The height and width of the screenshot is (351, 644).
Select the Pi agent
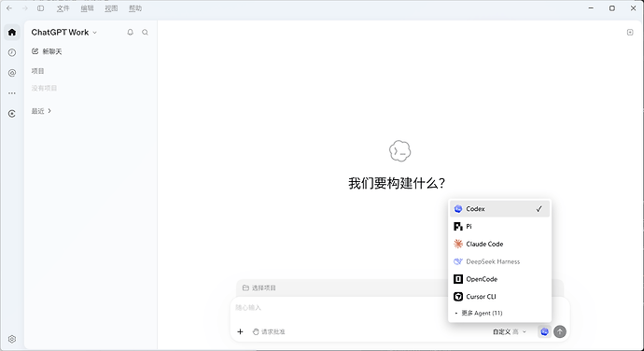[x=499, y=227]
